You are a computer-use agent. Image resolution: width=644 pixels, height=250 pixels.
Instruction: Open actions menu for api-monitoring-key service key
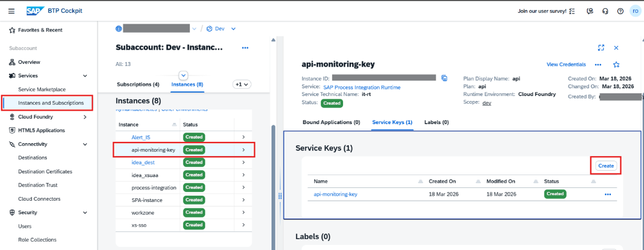tap(608, 194)
